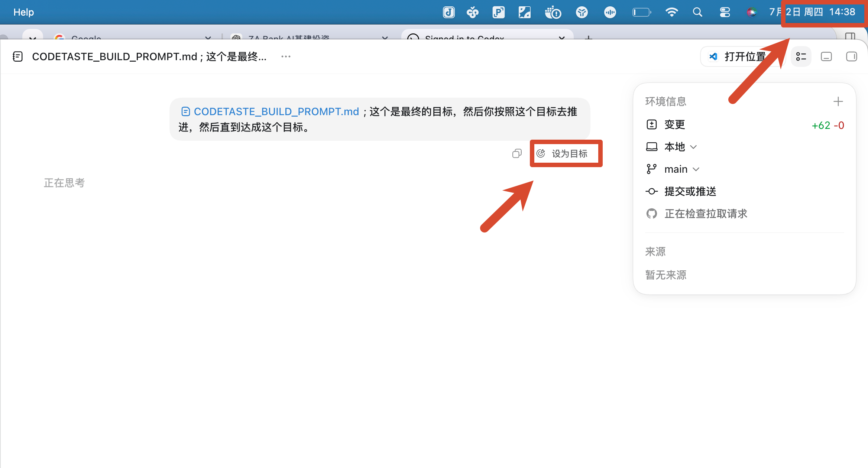Open a new browser tab with plus

coord(589,37)
